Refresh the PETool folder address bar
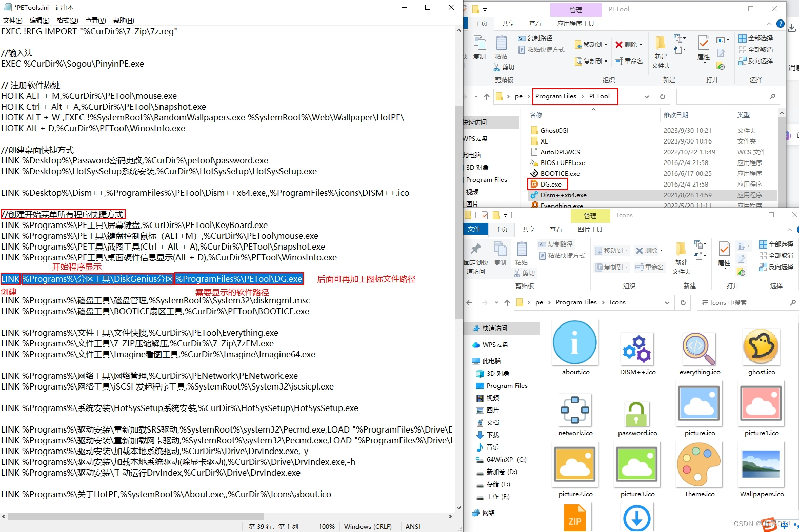The image size is (799, 532). point(662,96)
